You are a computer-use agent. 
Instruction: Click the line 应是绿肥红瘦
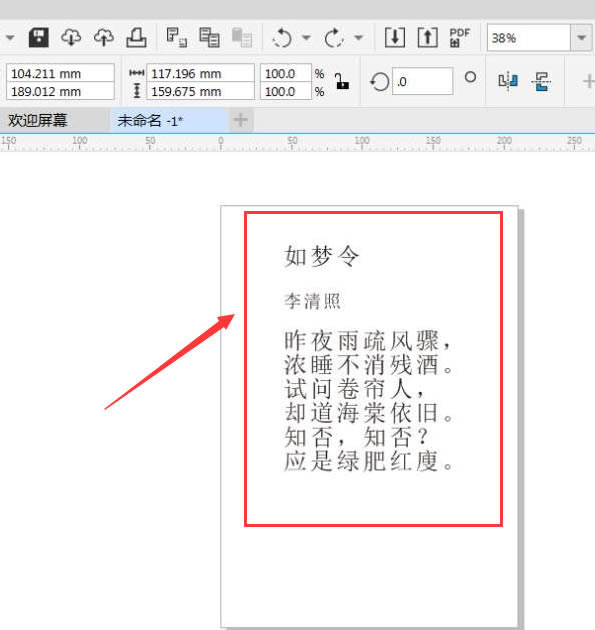tap(368, 461)
